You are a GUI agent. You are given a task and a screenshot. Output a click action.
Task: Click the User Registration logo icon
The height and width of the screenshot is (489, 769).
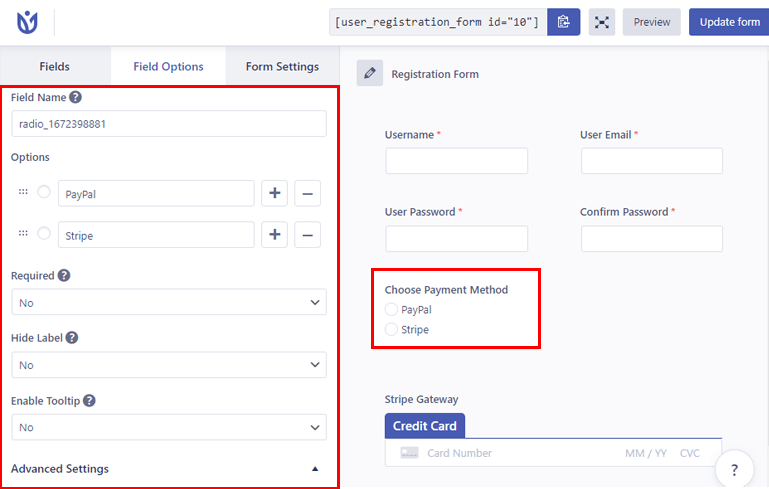tap(27, 22)
